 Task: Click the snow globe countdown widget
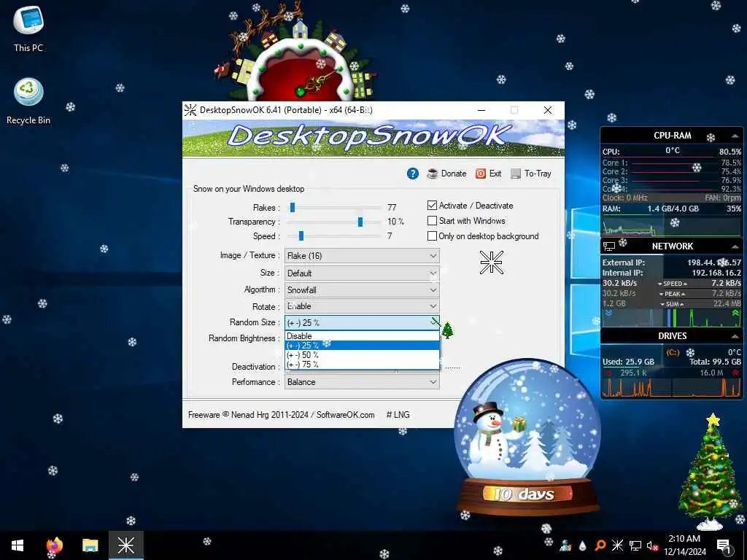(x=528, y=438)
